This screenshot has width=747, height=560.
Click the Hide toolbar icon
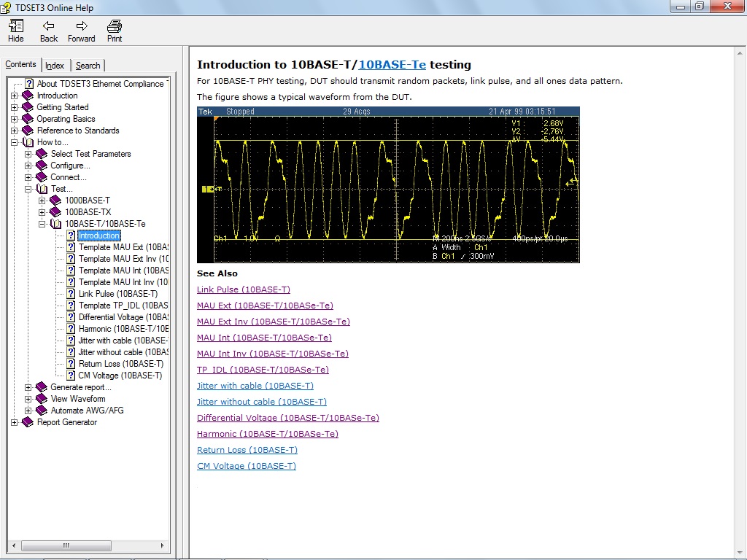click(16, 26)
